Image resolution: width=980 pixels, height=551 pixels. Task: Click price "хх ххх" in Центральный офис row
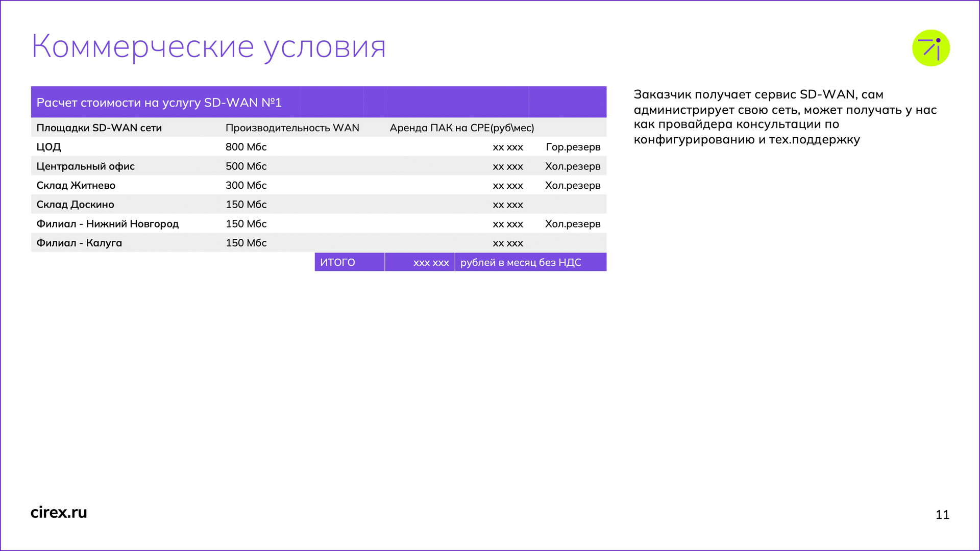pos(508,167)
